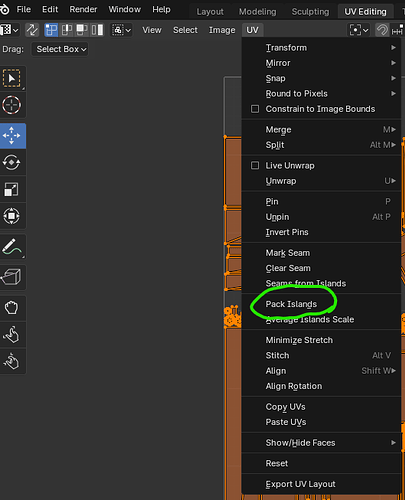This screenshot has width=405, height=500.
Task: Open the pivot point dropdown
Action: coord(359,30)
